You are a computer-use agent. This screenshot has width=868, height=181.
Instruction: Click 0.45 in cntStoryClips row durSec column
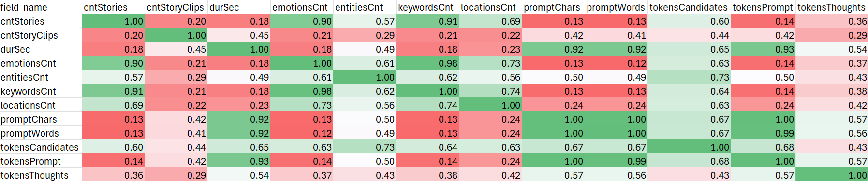coord(239,35)
